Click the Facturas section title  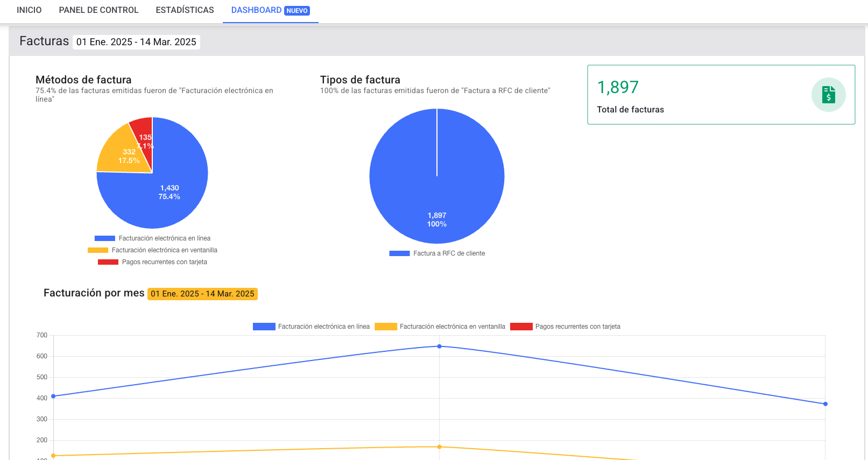click(x=44, y=41)
